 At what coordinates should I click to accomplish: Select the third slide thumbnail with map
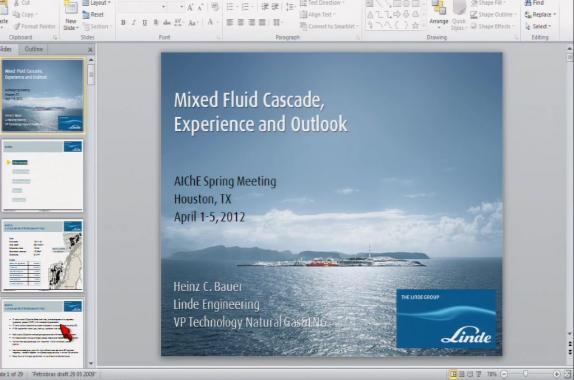tap(42, 256)
